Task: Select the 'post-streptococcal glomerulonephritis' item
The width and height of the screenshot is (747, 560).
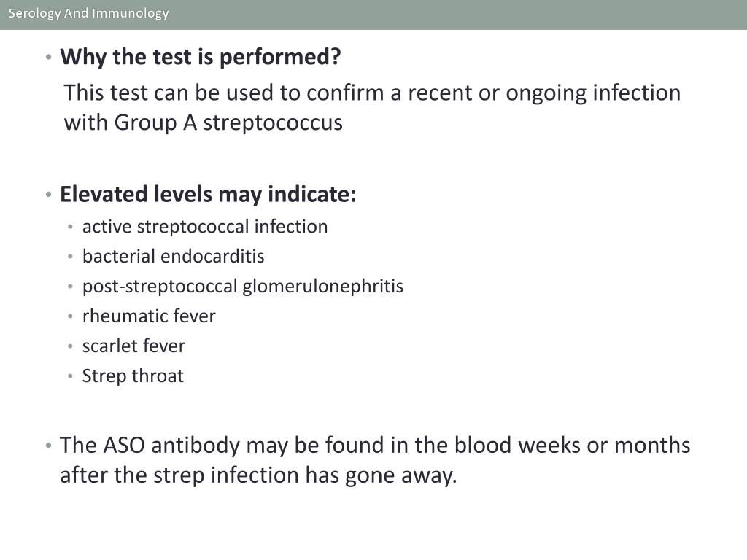Action: point(242,286)
